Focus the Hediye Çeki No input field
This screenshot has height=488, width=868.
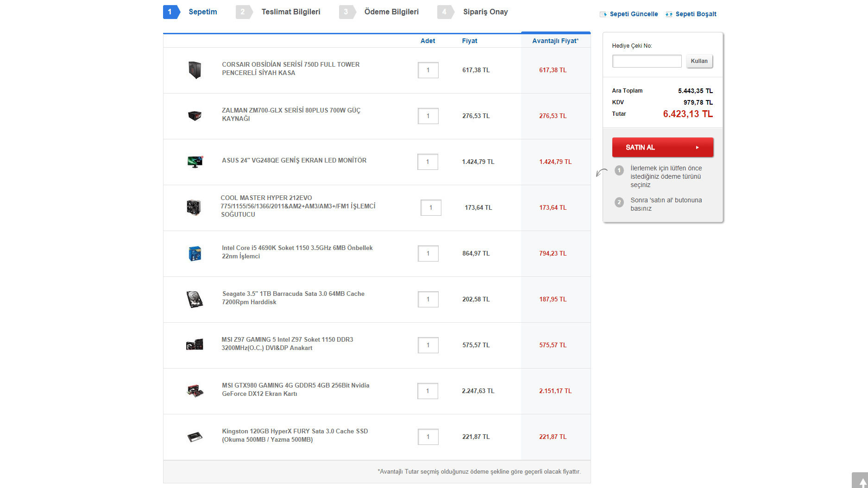[647, 61]
